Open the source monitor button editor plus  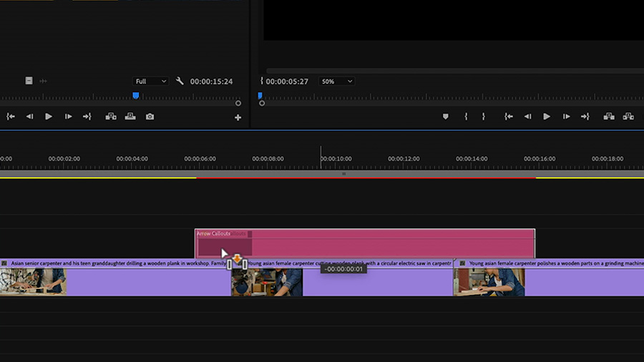[x=238, y=118]
